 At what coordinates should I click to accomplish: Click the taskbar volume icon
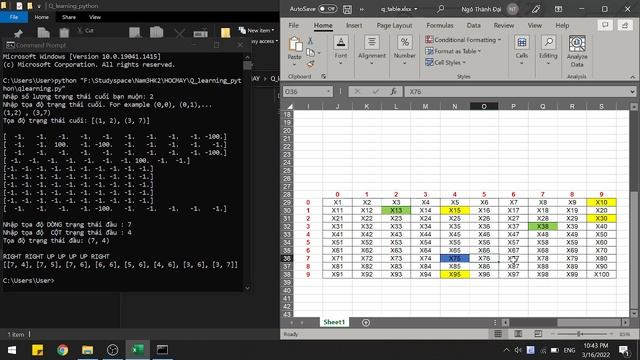[x=518, y=350]
